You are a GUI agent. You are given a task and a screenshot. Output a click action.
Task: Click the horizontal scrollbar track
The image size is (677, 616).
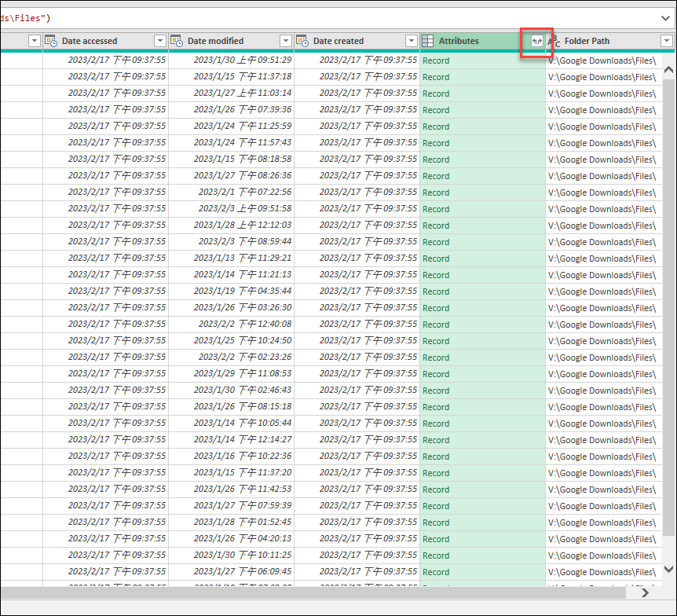[313, 593]
